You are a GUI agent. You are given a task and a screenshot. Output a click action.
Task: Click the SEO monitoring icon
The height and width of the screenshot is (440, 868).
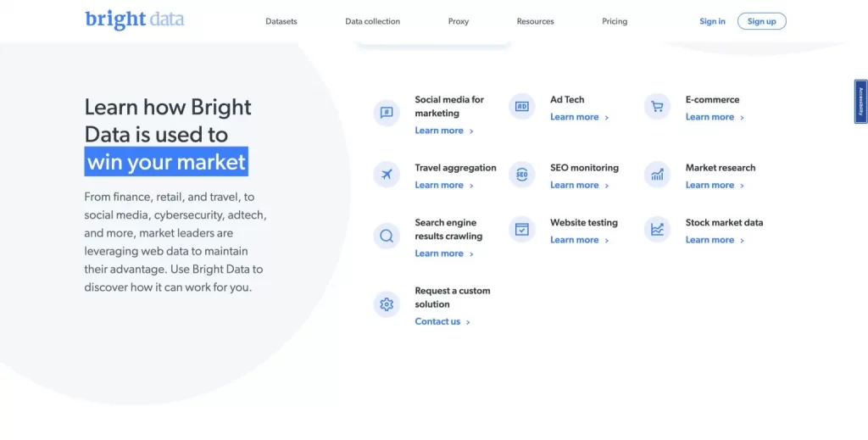pyautogui.click(x=521, y=175)
